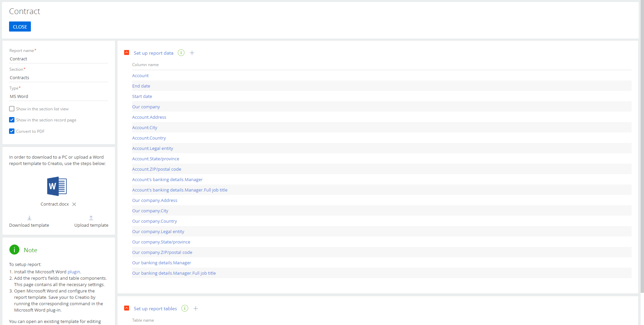Click the download template arrow icon
This screenshot has height=325, width=644.
point(29,218)
